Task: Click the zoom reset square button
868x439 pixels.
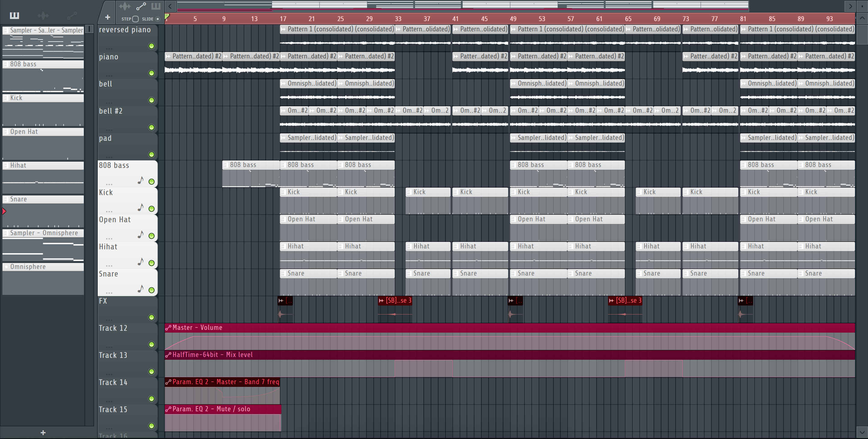Action: pyautogui.click(x=862, y=6)
